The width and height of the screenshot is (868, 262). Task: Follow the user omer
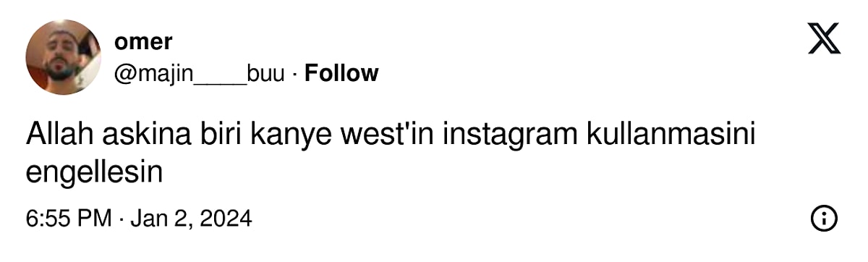click(x=341, y=73)
